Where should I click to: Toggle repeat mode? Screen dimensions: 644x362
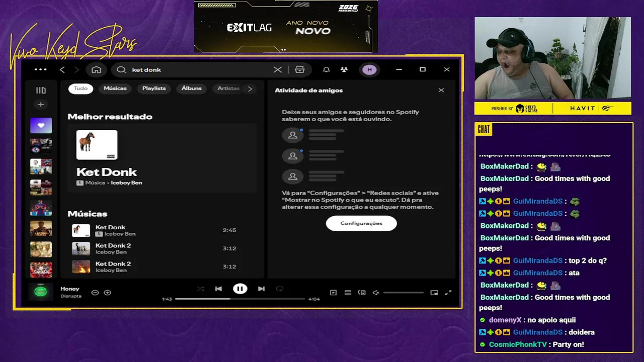[x=280, y=289]
